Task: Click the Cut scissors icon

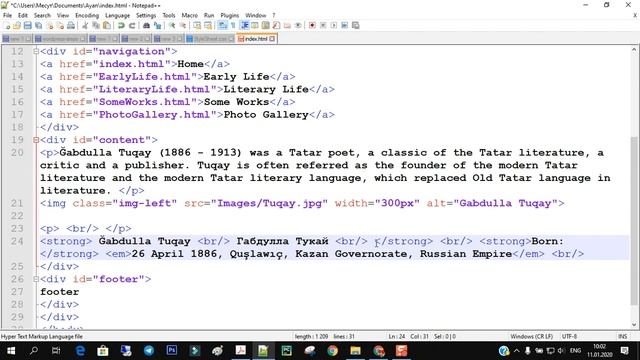Action: pos(85,25)
